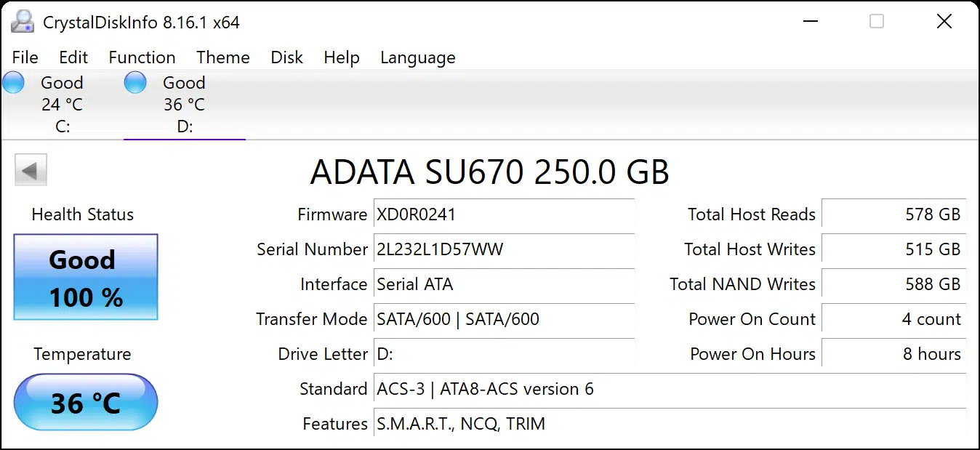Click the Drive Letter label
The width and height of the screenshot is (980, 450).
point(323,354)
